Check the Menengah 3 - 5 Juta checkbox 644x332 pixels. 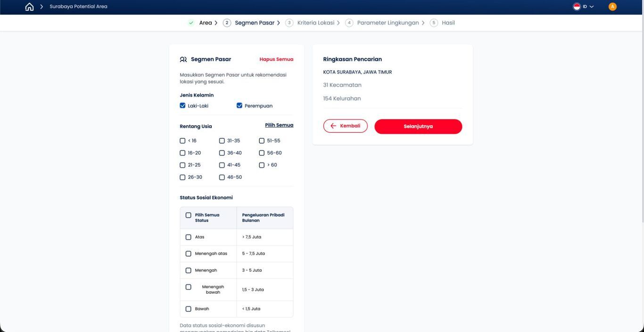[x=189, y=271]
